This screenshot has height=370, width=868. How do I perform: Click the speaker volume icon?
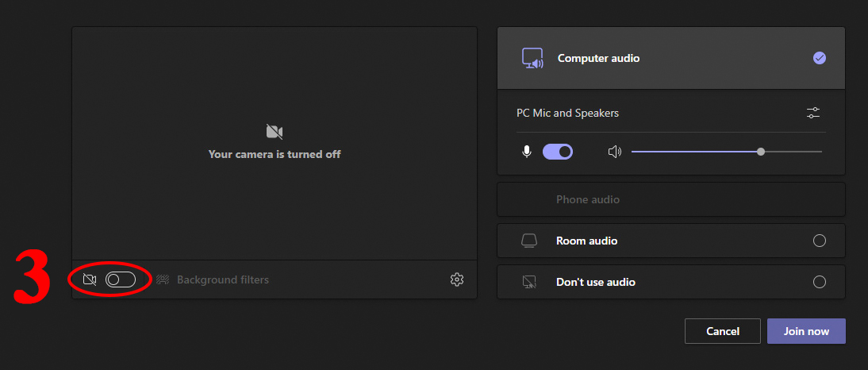point(614,152)
